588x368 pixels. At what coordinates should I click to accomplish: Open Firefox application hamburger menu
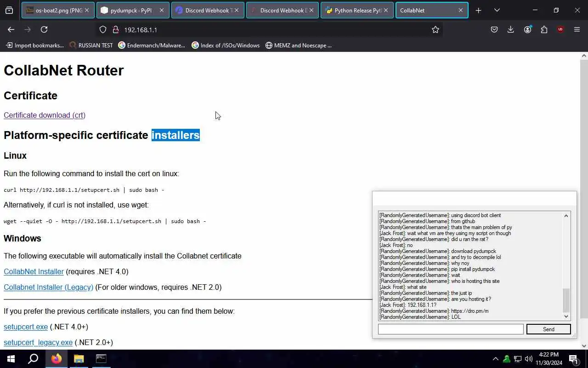[x=577, y=29]
